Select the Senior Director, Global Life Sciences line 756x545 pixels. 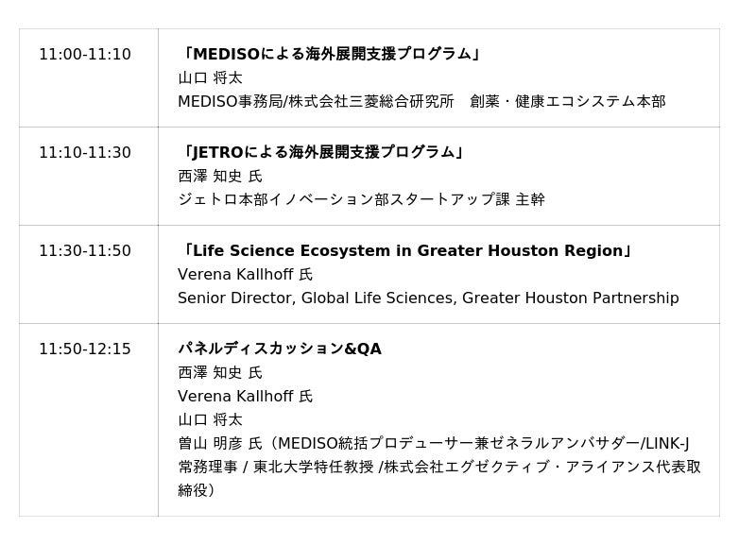428,298
